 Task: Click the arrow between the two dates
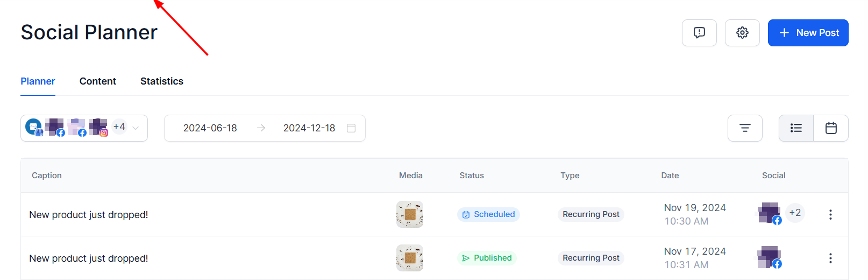(x=261, y=128)
